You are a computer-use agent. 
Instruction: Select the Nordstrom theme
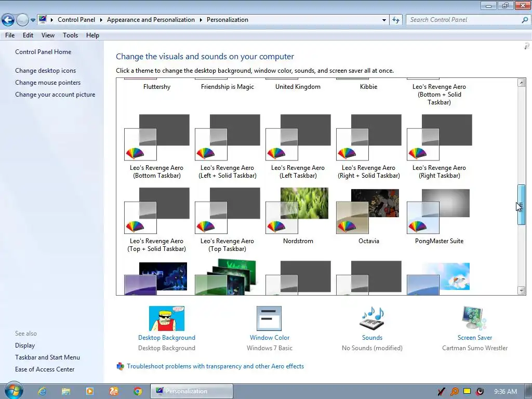pos(298,216)
